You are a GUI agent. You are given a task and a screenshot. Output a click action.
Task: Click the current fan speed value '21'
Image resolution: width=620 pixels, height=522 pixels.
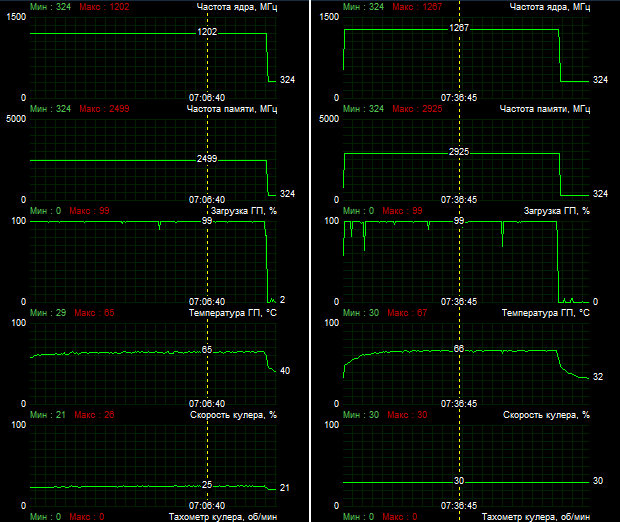285,488
